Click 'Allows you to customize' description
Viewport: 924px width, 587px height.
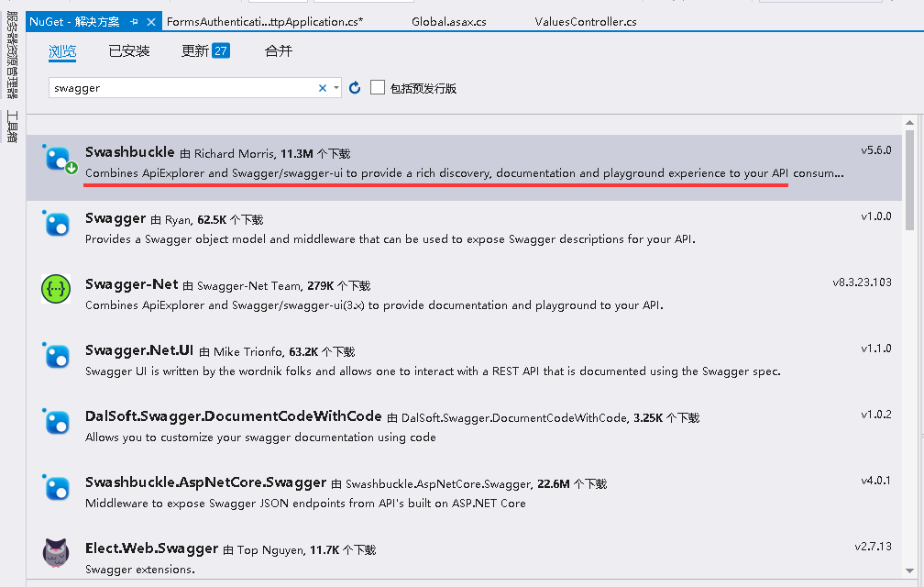(x=260, y=437)
